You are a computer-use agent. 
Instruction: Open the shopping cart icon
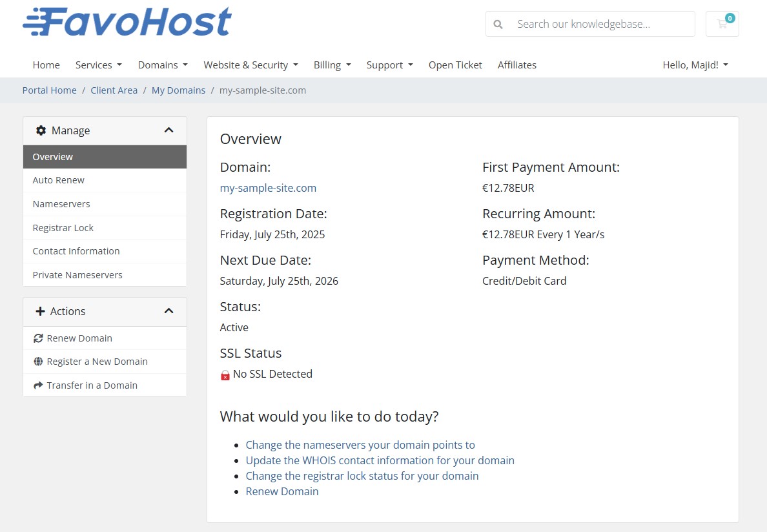click(x=722, y=24)
